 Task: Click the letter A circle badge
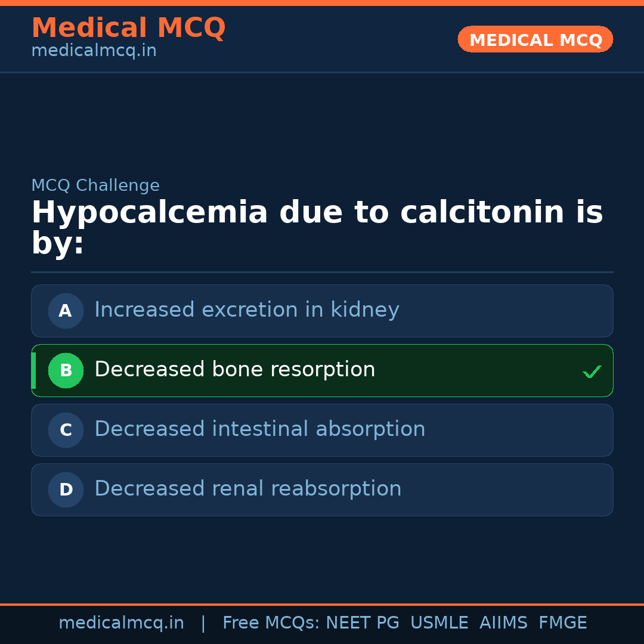point(66,311)
